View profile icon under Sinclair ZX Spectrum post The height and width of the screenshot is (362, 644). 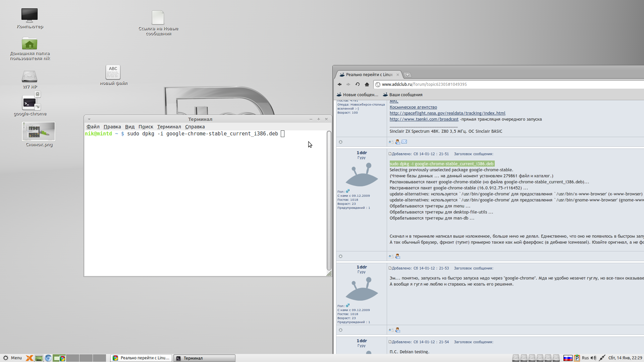391,142
